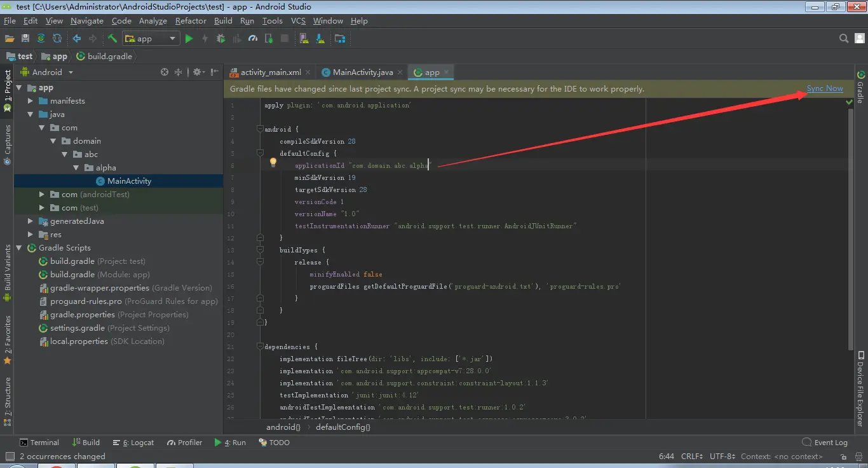Collapse the app module node
Screen dimensions: 868x468
(19, 88)
